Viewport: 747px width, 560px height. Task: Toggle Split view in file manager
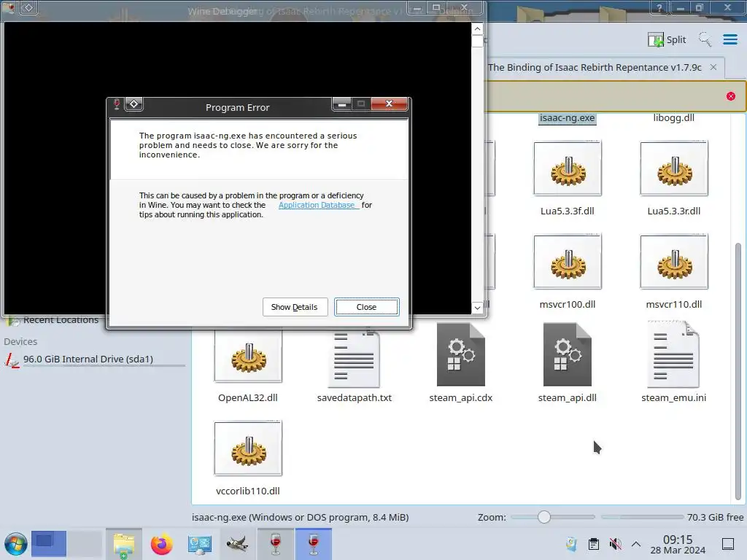(x=667, y=39)
